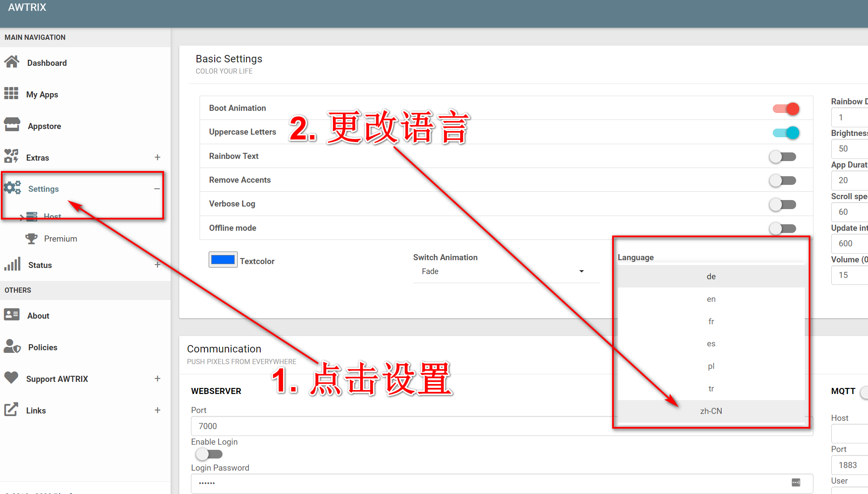Open About page in sidebar
Screen dimensions: 868x494
[38, 316]
